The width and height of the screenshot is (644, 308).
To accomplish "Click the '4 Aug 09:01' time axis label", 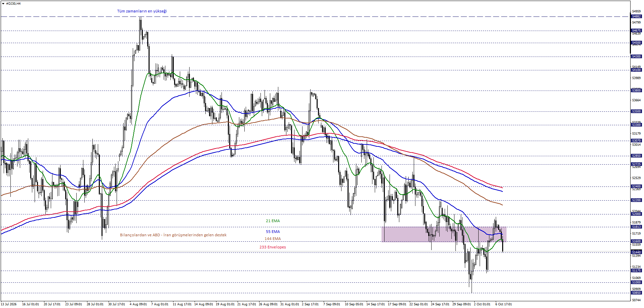I will 138,304.
